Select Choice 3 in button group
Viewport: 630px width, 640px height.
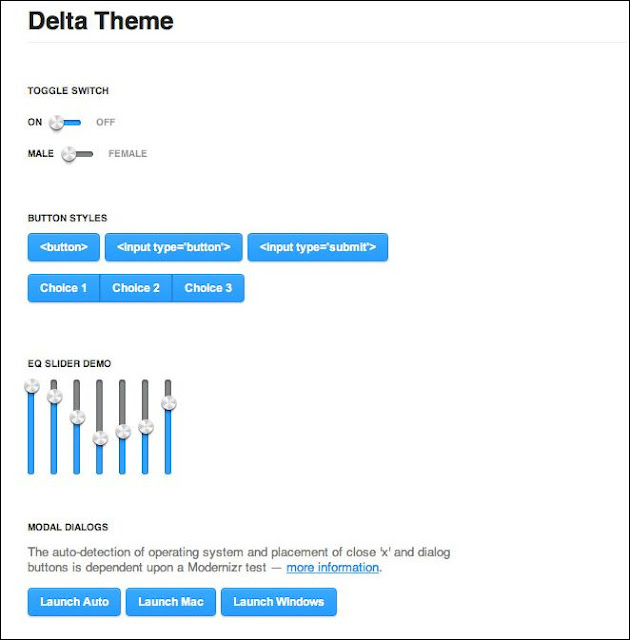(208, 288)
